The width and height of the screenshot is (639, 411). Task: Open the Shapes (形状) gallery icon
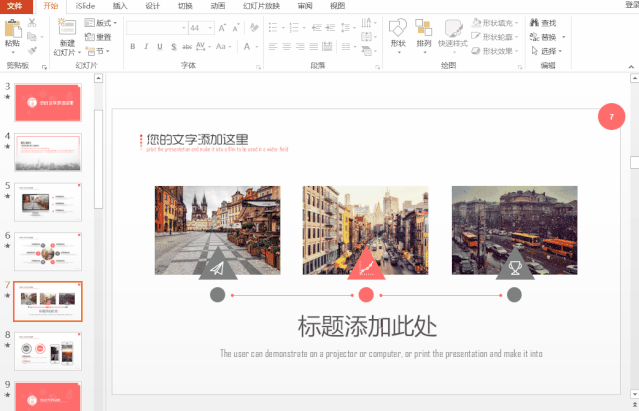[x=398, y=27]
